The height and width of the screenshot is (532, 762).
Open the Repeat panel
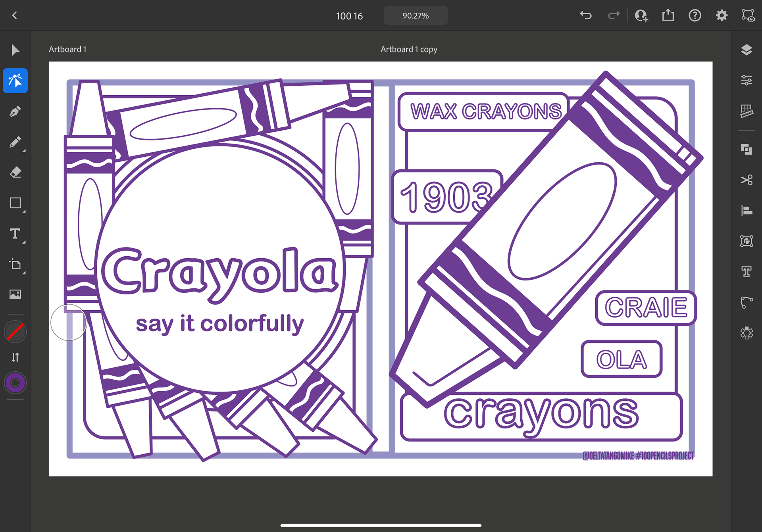(x=747, y=332)
